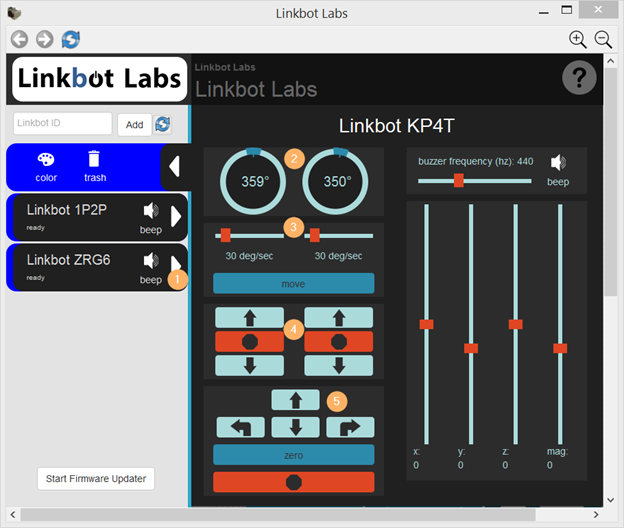Click the Linkbot ID input field
Image resolution: width=624 pixels, height=528 pixels.
pos(62,123)
